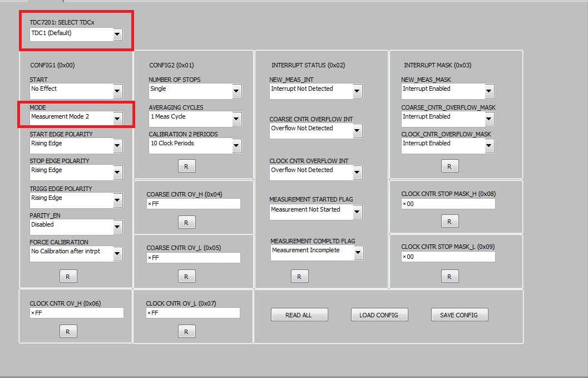Open the NEW_MEAS_INT status dropdown
Viewport: 588px width, 378px height.
(x=357, y=91)
